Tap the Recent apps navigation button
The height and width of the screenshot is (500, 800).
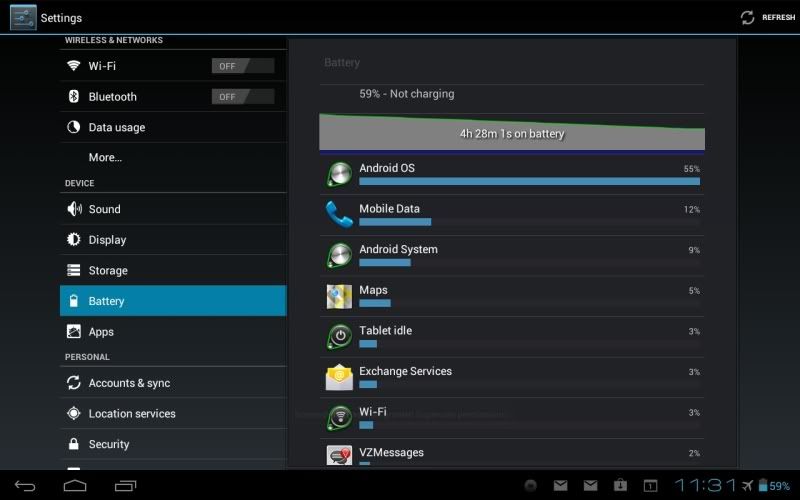tap(126, 486)
